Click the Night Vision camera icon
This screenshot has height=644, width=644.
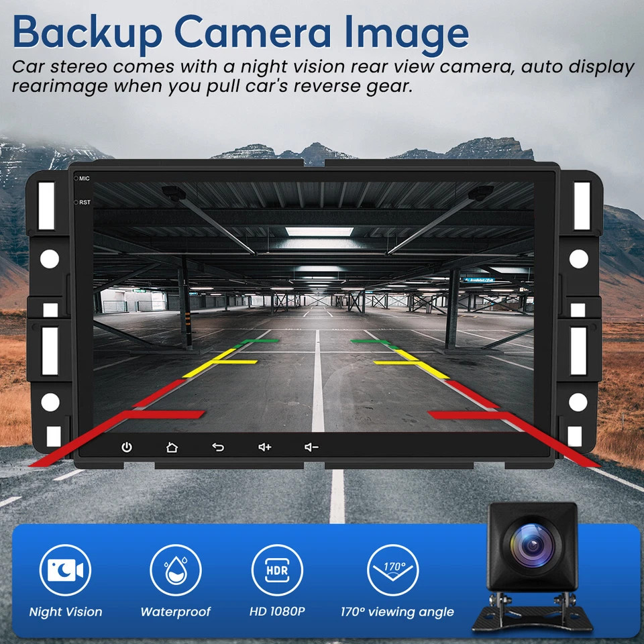click(x=65, y=570)
